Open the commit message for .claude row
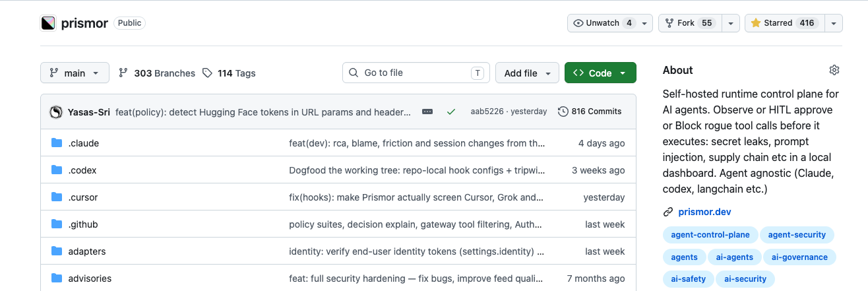 click(x=418, y=143)
